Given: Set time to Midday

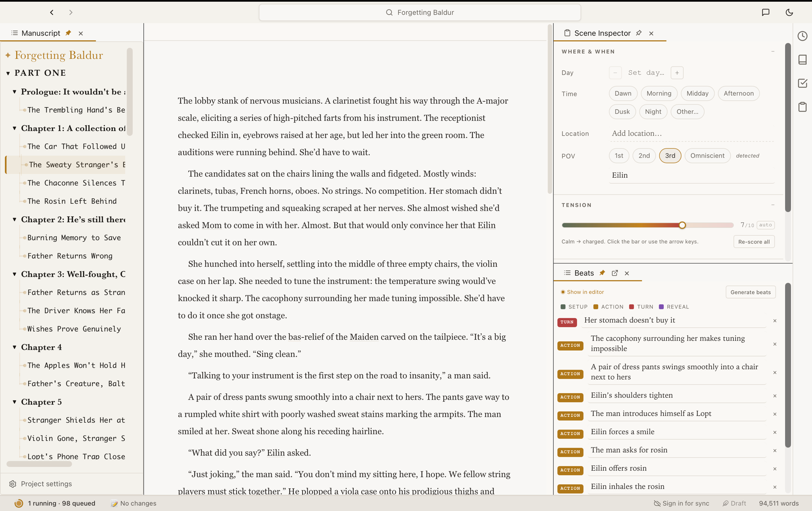Looking at the screenshot, I should click(697, 93).
